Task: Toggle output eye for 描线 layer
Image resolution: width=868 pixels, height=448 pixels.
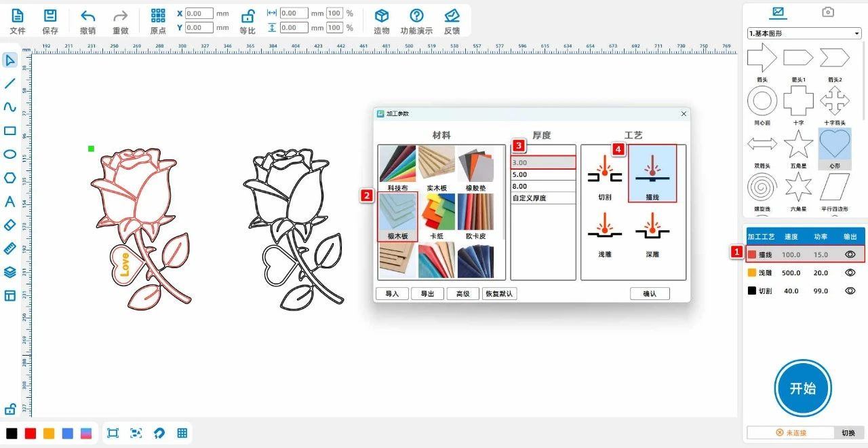Action: click(x=850, y=255)
